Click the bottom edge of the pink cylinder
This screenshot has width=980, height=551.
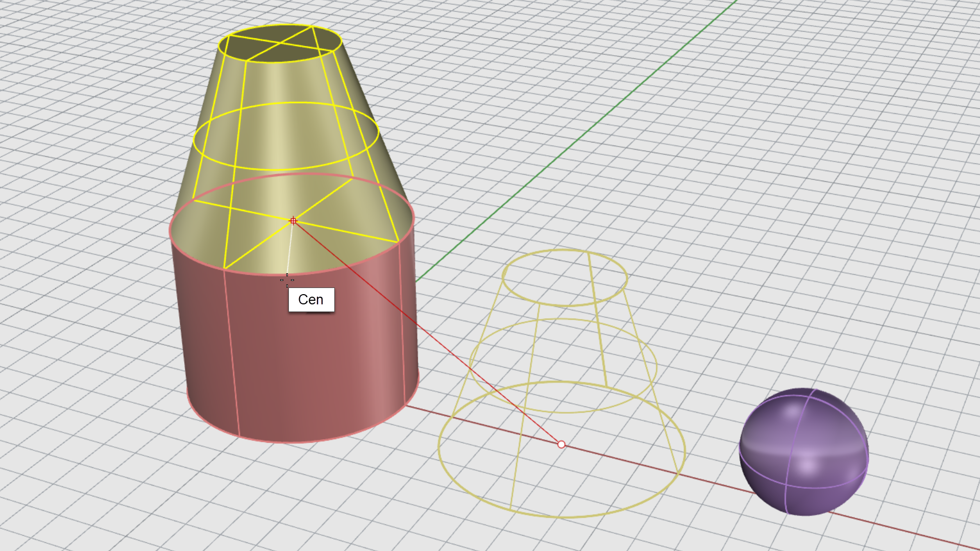point(296,442)
